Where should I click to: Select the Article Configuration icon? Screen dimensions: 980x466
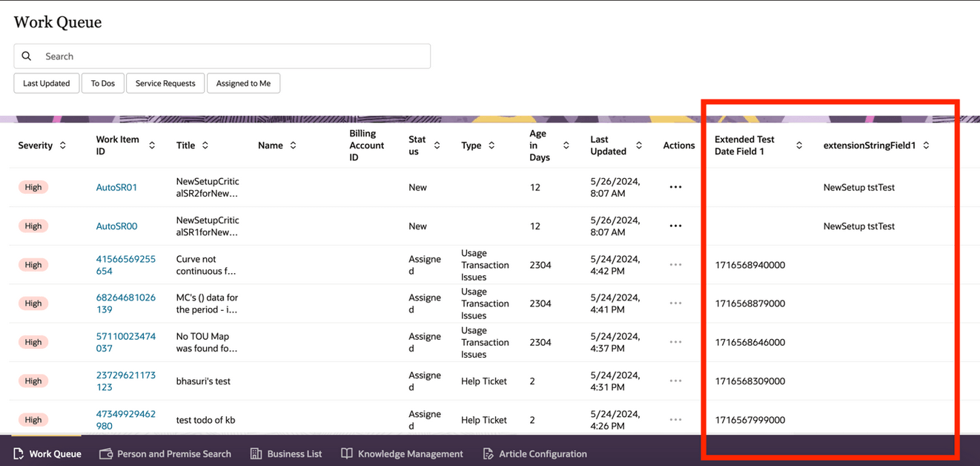[x=487, y=453]
